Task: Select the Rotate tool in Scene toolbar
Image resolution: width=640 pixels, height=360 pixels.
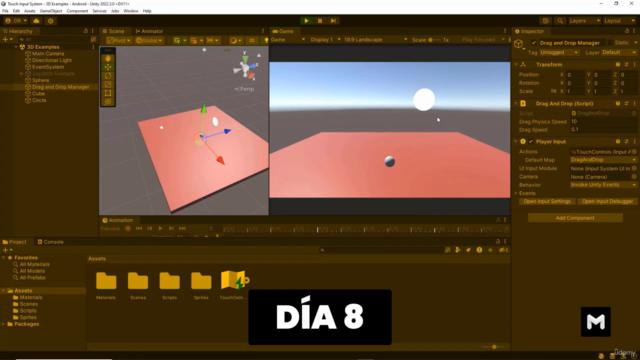Action: click(108, 76)
